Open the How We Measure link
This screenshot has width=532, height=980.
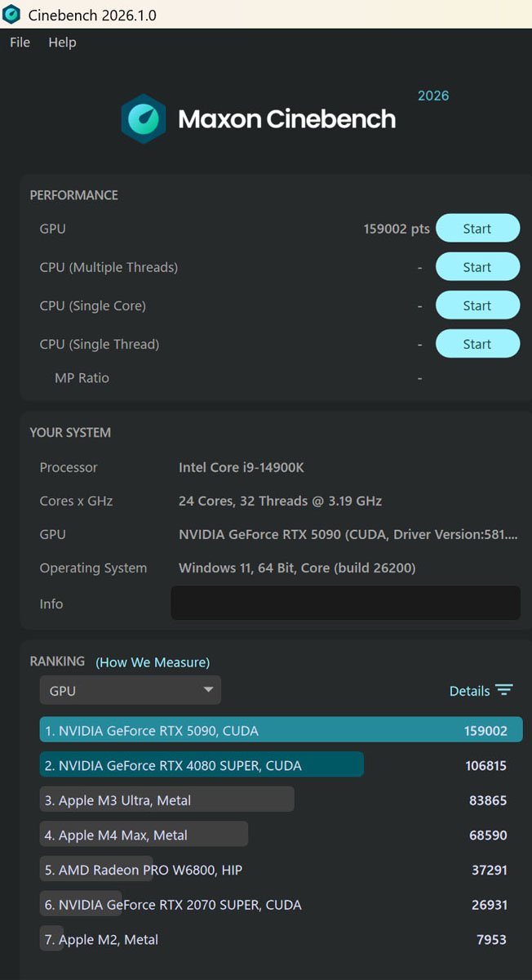153,662
